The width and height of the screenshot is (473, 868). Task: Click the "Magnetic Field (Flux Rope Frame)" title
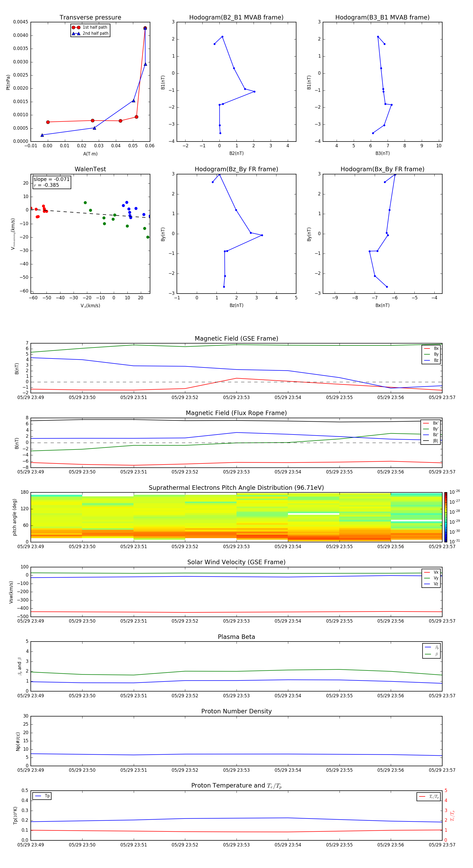pyautogui.click(x=236, y=413)
